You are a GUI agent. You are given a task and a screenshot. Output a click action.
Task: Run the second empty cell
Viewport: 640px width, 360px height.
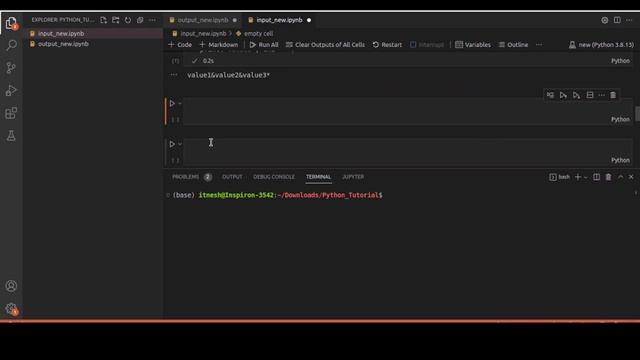click(x=172, y=144)
